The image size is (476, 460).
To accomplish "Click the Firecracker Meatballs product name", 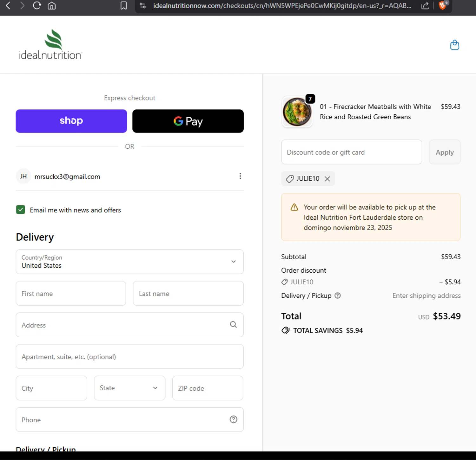I will [375, 112].
